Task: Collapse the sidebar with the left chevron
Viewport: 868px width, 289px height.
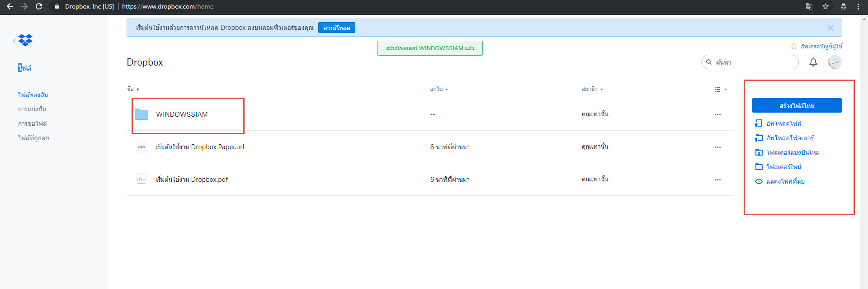Action: point(14,41)
